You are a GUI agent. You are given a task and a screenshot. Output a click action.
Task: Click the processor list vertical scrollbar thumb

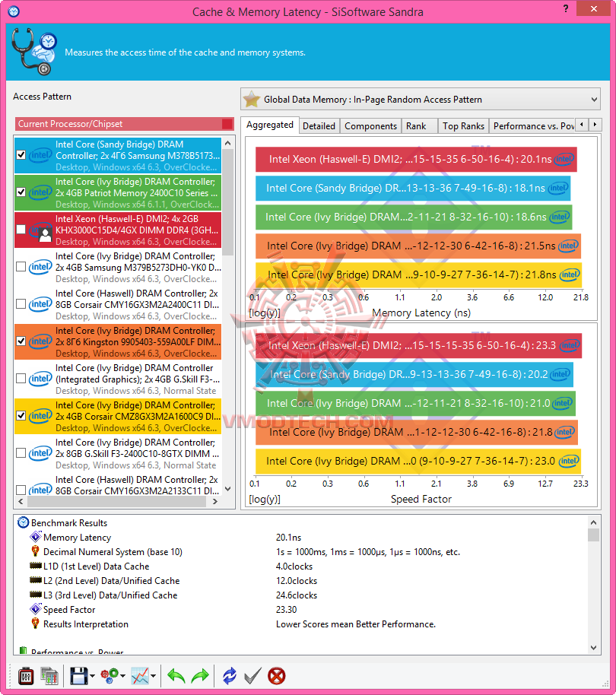click(x=228, y=202)
